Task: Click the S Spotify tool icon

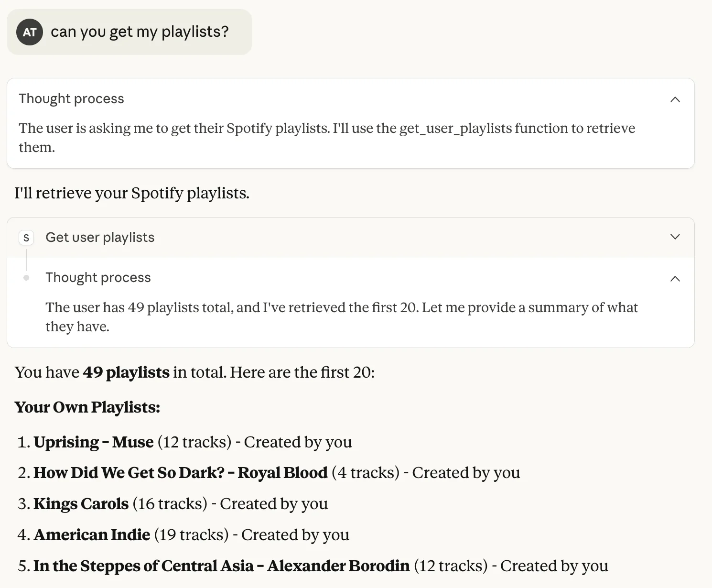Action: (x=26, y=237)
